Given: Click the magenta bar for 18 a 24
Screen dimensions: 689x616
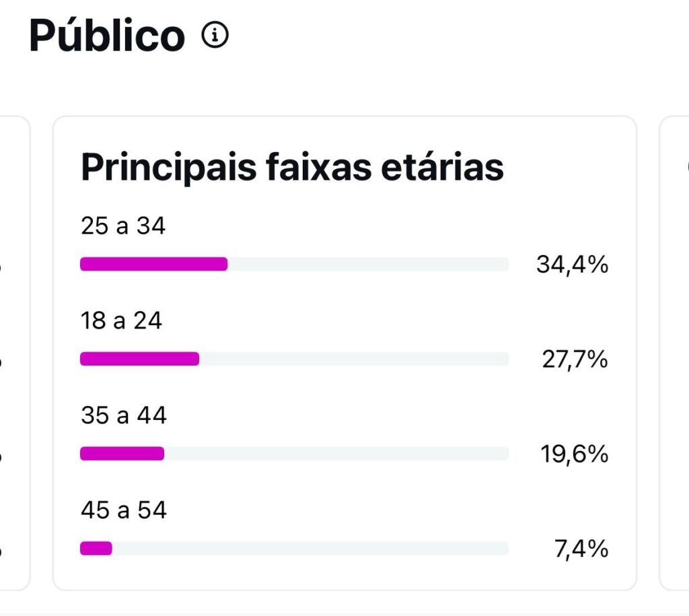Looking at the screenshot, I should click(x=139, y=359).
